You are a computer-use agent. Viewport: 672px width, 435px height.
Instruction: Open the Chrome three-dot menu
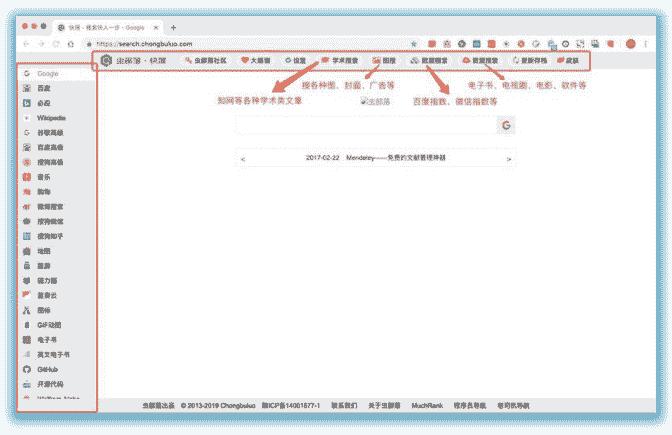click(645, 44)
